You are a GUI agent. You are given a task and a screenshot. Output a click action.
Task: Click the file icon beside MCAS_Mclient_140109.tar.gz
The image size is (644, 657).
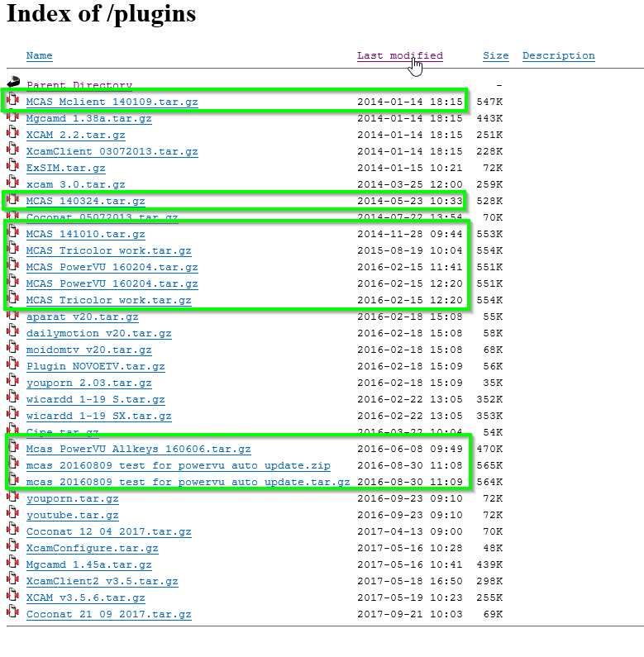13,99
